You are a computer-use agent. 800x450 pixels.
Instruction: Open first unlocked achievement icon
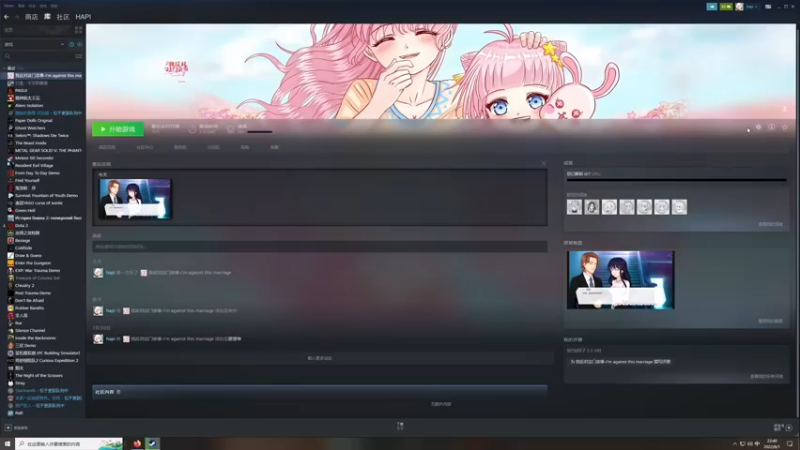coord(574,207)
